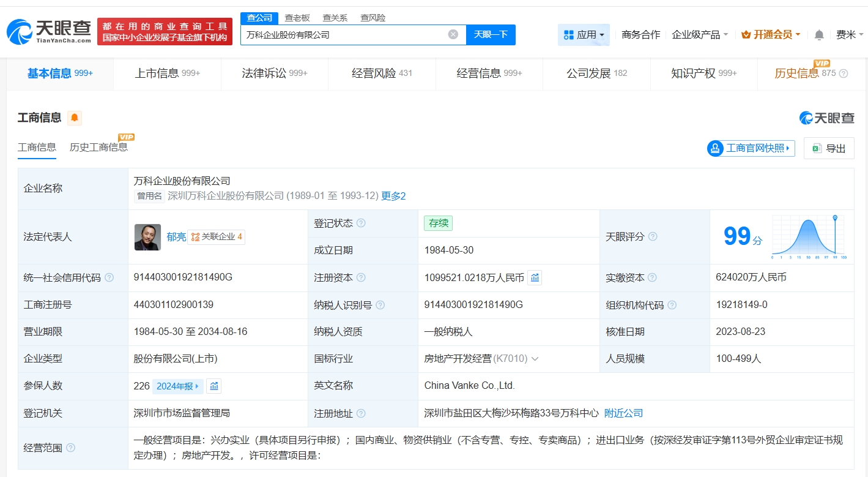This screenshot has width=868, height=477.
Task: Click the orange alert bell beside 工商信息
Action: (75, 118)
